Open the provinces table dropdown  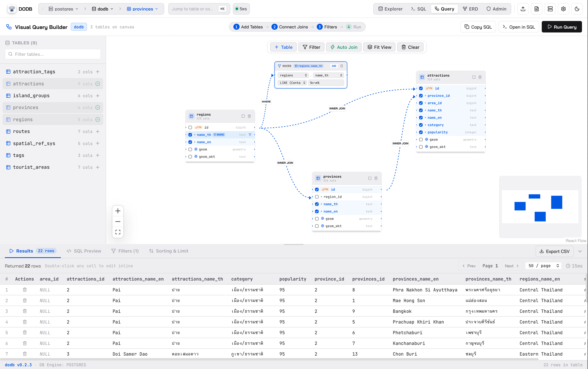click(x=143, y=9)
